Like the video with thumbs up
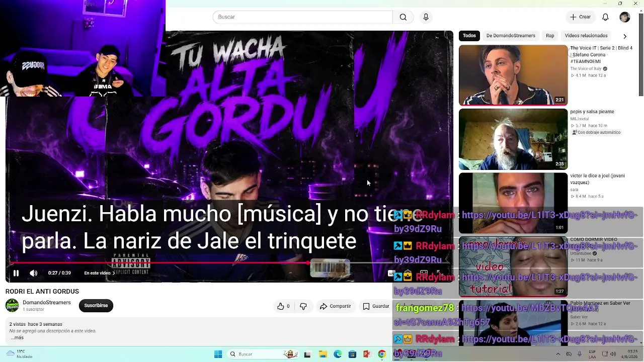This screenshot has width=644, height=362. pyautogui.click(x=284, y=306)
